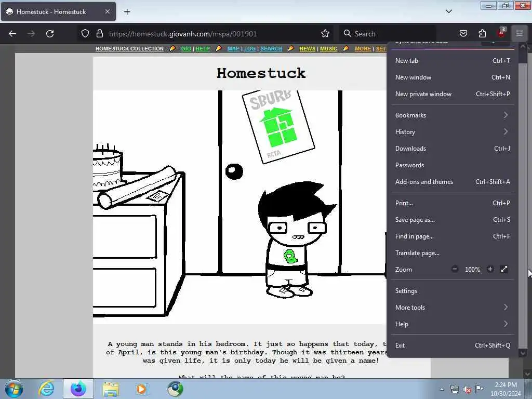Screen dimensions: 532x399
Task: Open Passwords from the menu
Action: pos(453,165)
